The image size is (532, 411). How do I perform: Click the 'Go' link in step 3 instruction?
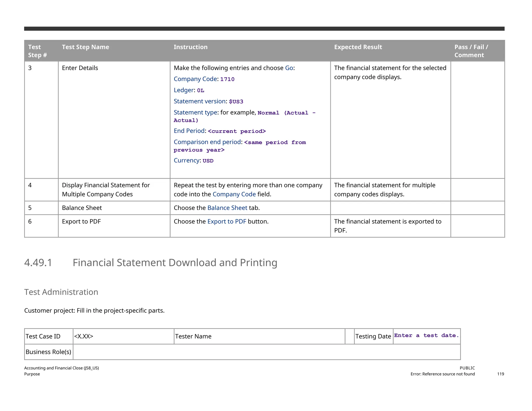point(289,68)
